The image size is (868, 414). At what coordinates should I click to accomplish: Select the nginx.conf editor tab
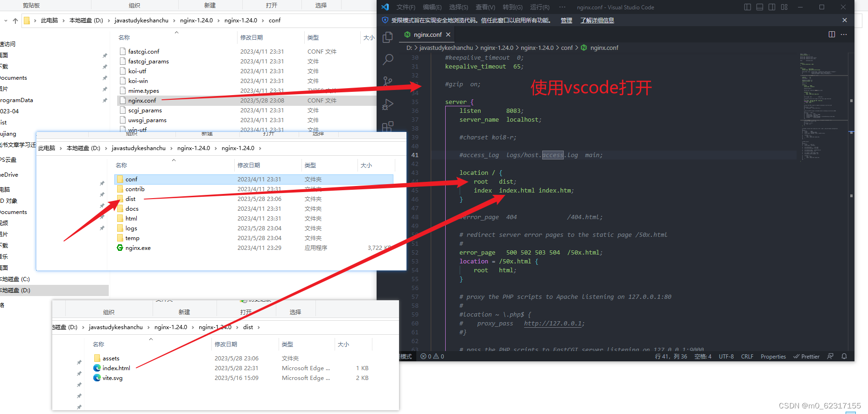pyautogui.click(x=427, y=34)
